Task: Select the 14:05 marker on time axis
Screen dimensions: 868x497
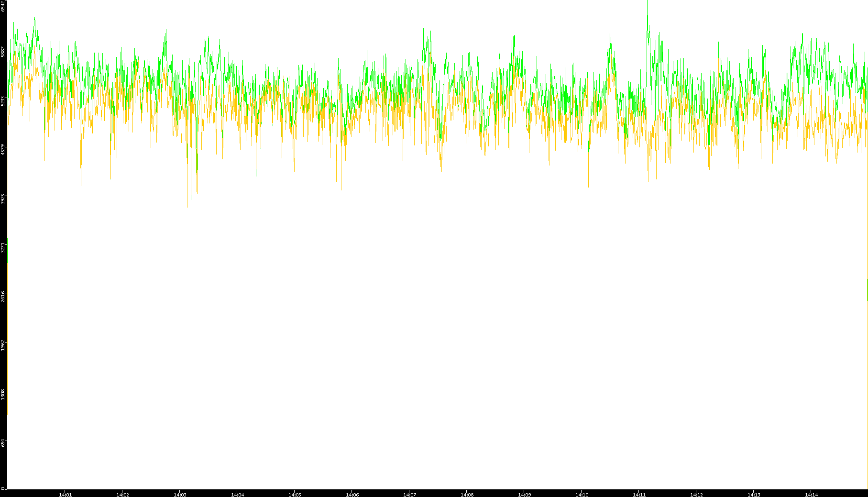Action: (x=295, y=495)
